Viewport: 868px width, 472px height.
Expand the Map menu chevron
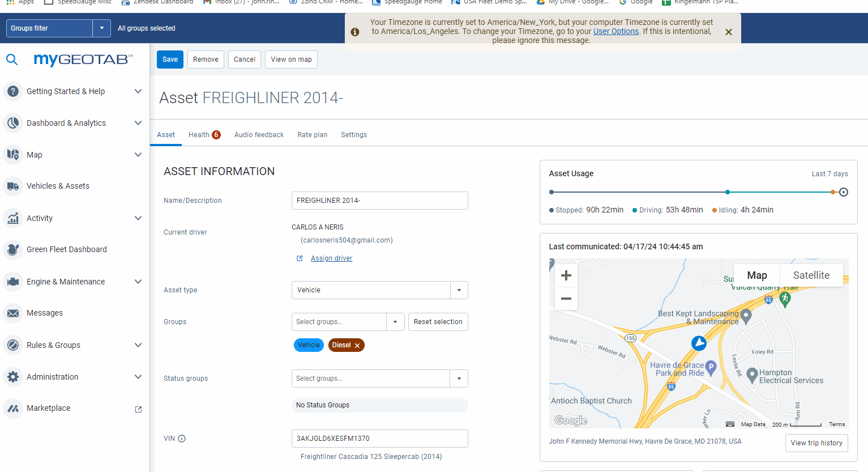tap(138, 155)
